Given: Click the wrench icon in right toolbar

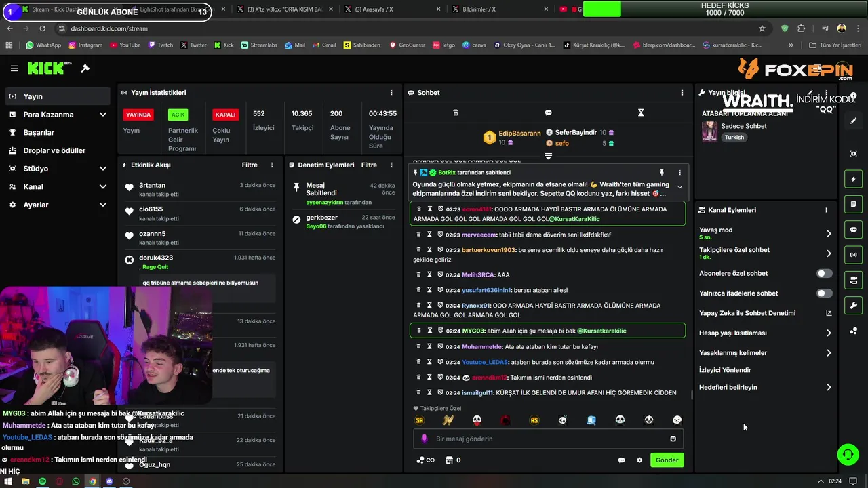Looking at the screenshot, I should click(853, 306).
